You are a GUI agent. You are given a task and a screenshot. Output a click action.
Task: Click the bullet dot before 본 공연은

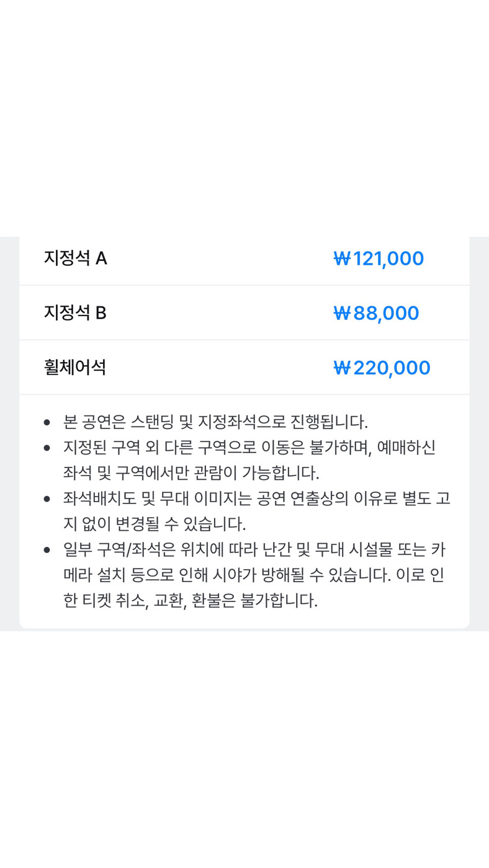tap(47, 423)
